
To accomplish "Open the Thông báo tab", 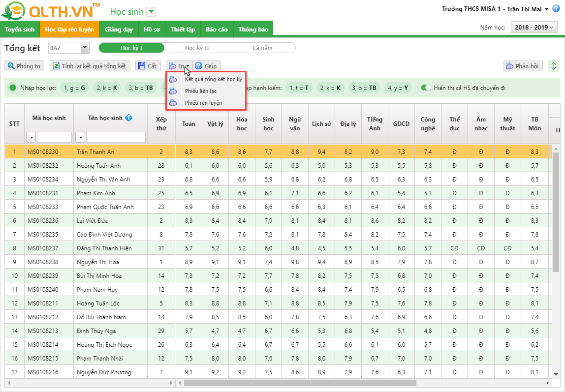I will (x=253, y=29).
